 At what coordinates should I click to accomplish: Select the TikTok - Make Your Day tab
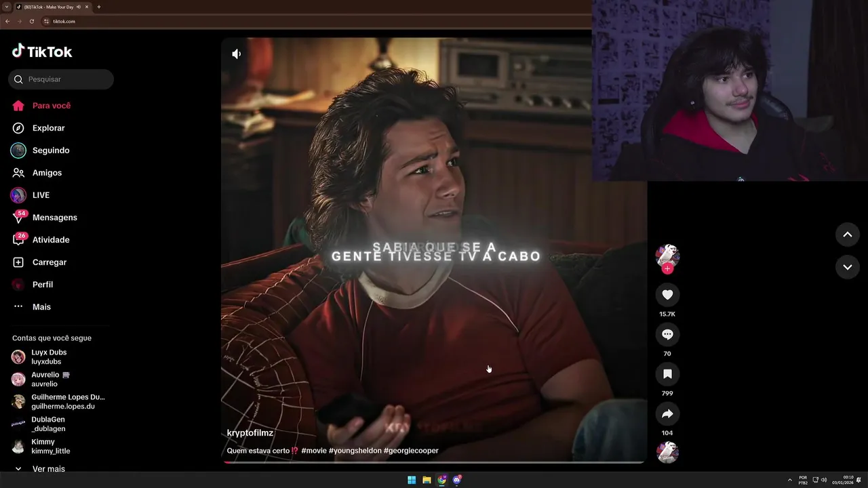[x=53, y=7]
